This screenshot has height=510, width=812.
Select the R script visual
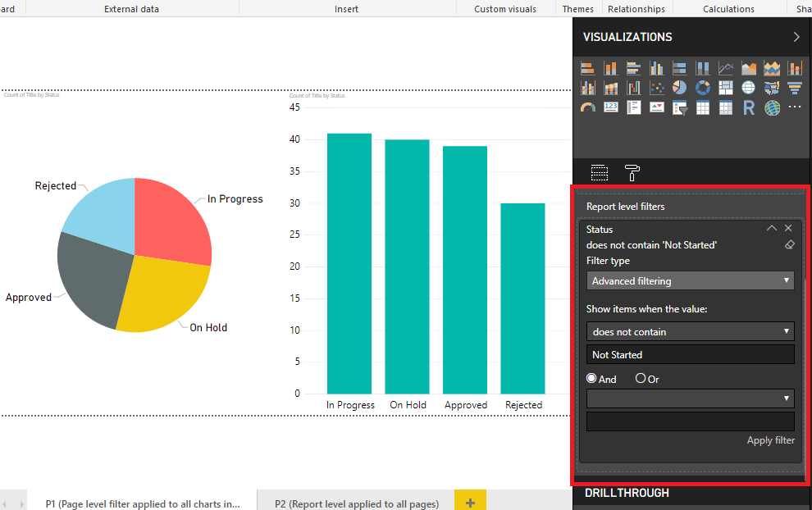749,107
